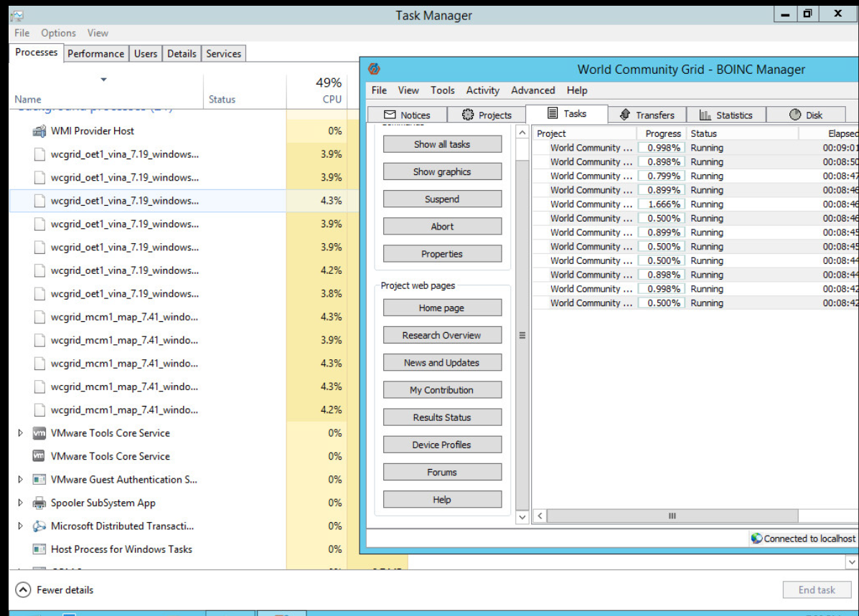Select the wcgrid_oet1_vina process using 3.8% CPU
Viewport: 859px width, 616px height.
tap(184, 293)
